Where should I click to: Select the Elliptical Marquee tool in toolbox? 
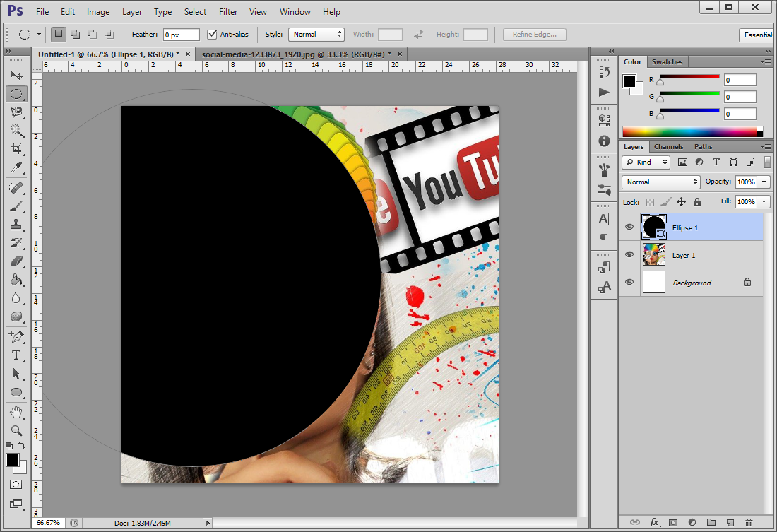coord(16,94)
